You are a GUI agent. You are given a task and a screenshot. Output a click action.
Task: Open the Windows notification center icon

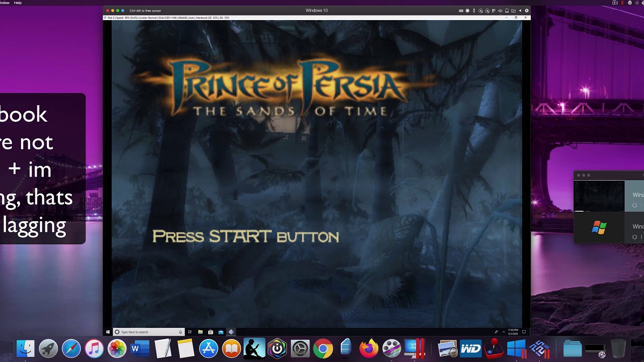click(524, 332)
